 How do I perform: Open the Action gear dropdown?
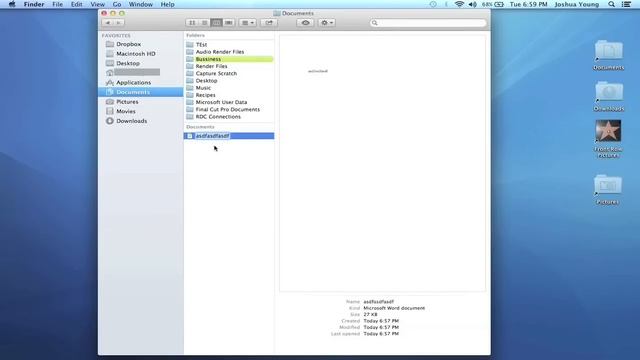[x=327, y=23]
